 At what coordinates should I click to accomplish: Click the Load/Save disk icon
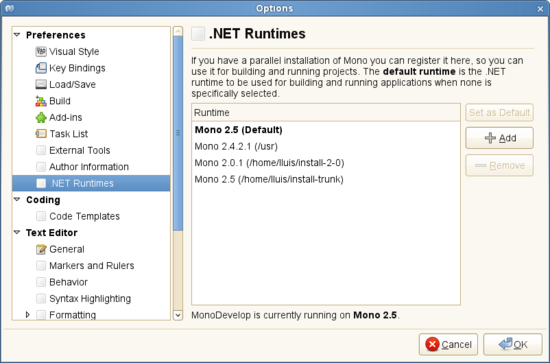click(x=41, y=85)
